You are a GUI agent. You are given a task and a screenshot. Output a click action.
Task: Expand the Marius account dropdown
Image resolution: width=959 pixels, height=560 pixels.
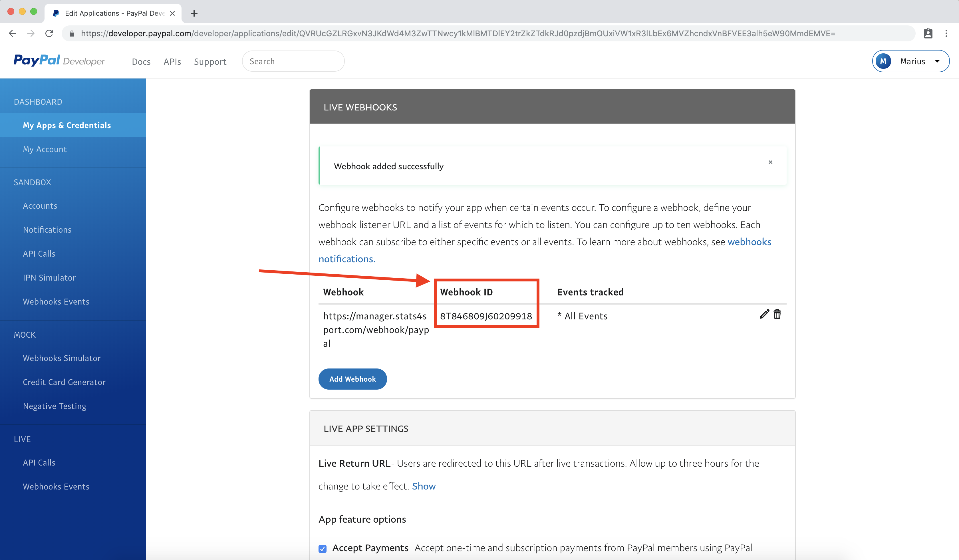coord(911,61)
